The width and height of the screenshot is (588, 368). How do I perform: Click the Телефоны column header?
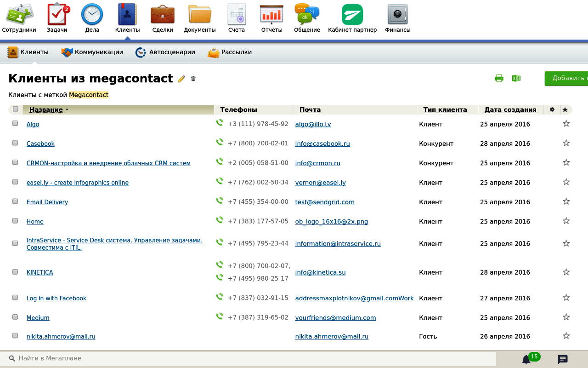click(x=238, y=109)
